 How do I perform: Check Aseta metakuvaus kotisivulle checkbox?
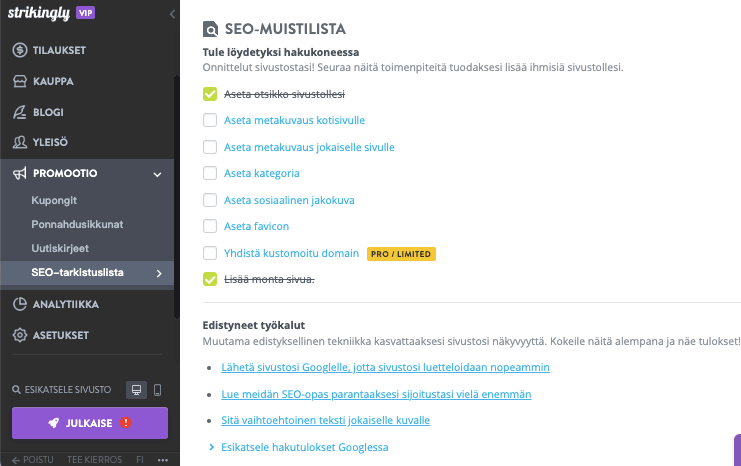210,120
